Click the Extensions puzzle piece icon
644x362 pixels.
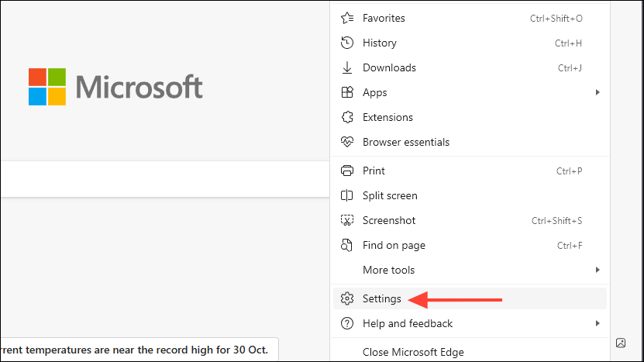tap(347, 117)
